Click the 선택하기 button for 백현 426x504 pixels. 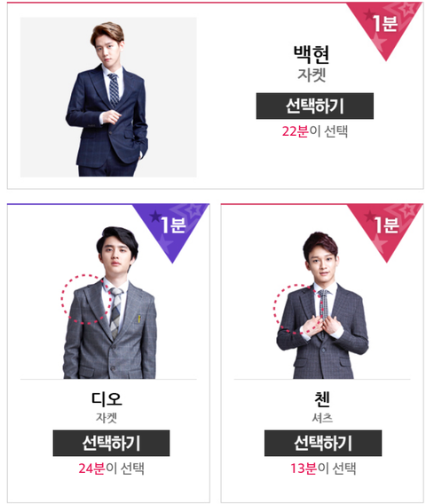(x=315, y=106)
